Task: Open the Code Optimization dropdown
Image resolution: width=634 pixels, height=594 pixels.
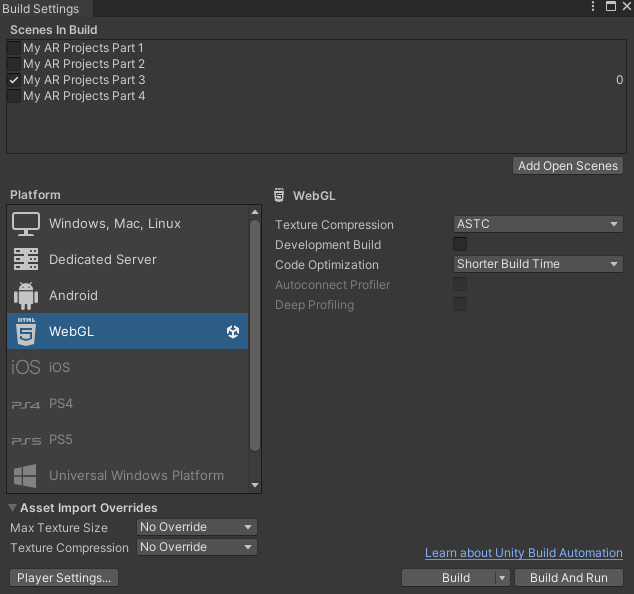Action: click(x=538, y=265)
